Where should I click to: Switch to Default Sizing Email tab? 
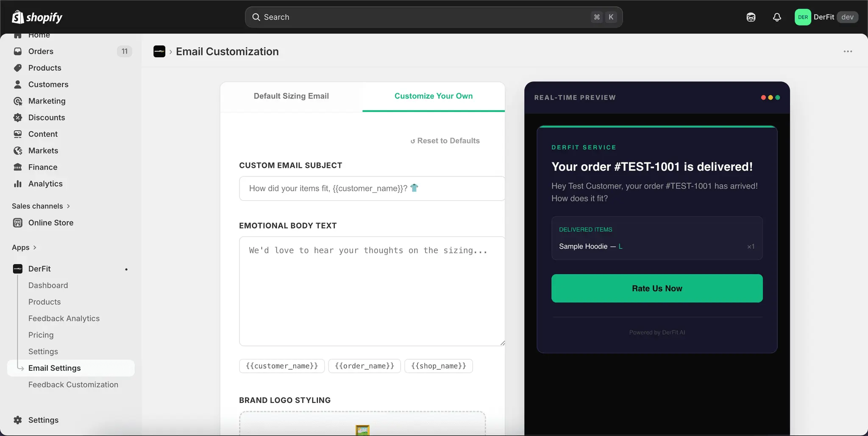coord(291,96)
